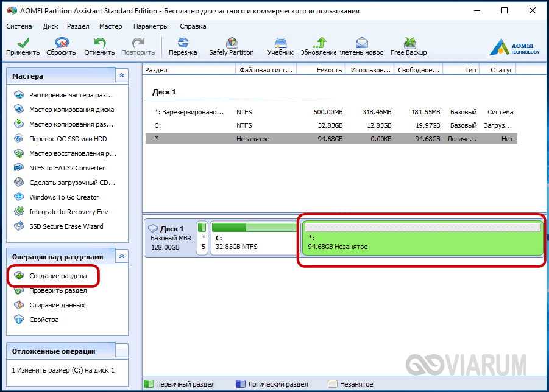
Task: Open the Параметры menu
Action: (x=151, y=27)
